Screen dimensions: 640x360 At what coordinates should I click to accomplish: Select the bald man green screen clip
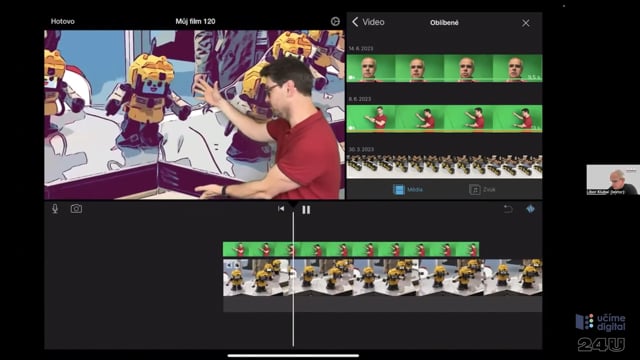click(444, 68)
